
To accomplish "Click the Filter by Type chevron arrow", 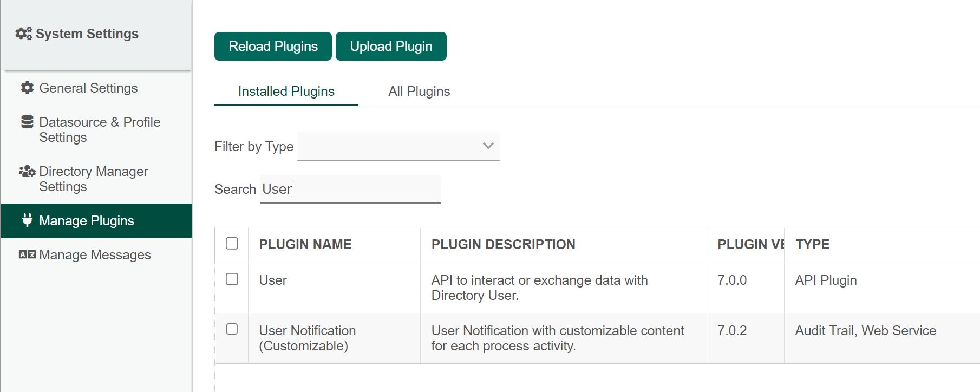I will (x=488, y=146).
